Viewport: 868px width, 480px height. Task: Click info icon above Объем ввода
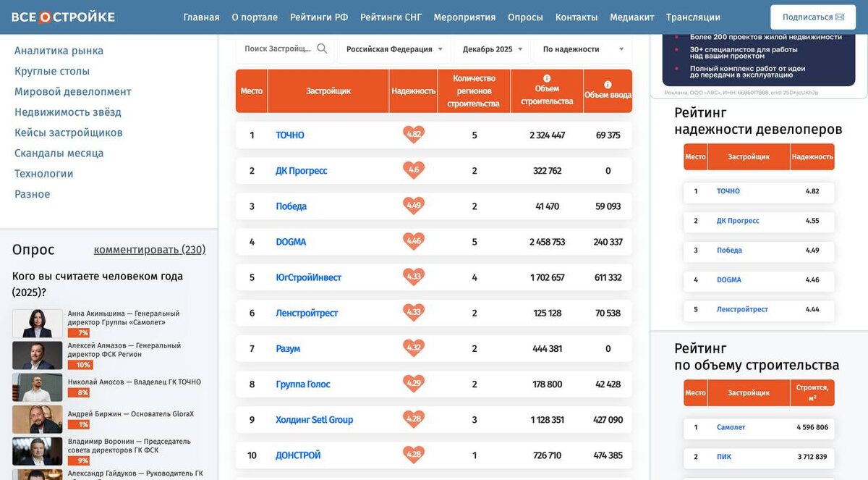tap(608, 85)
